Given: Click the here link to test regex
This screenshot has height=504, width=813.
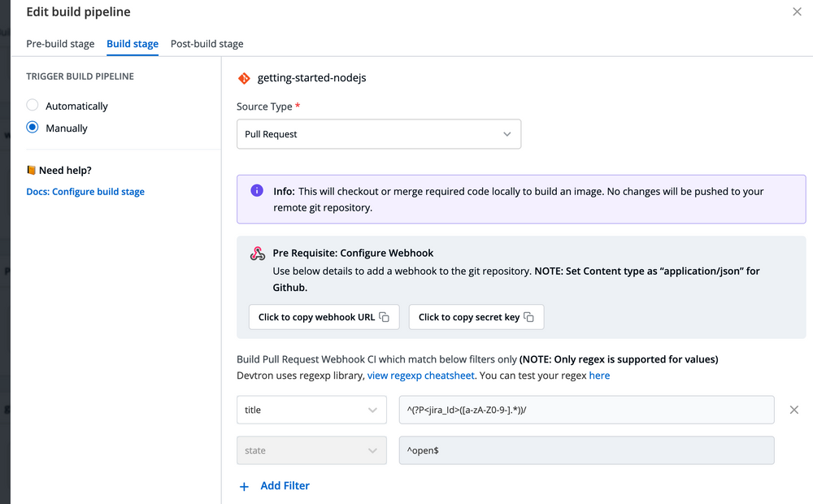Looking at the screenshot, I should (x=599, y=375).
